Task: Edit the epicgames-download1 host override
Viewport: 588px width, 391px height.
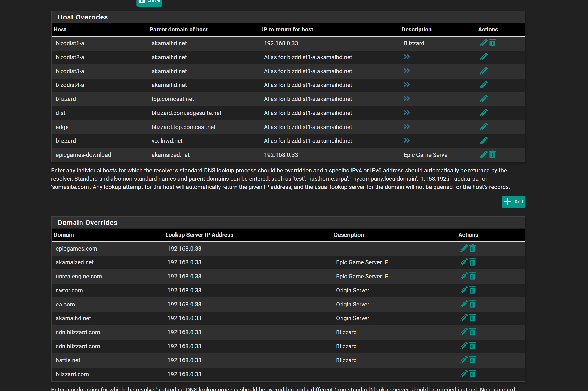Action: pyautogui.click(x=484, y=154)
